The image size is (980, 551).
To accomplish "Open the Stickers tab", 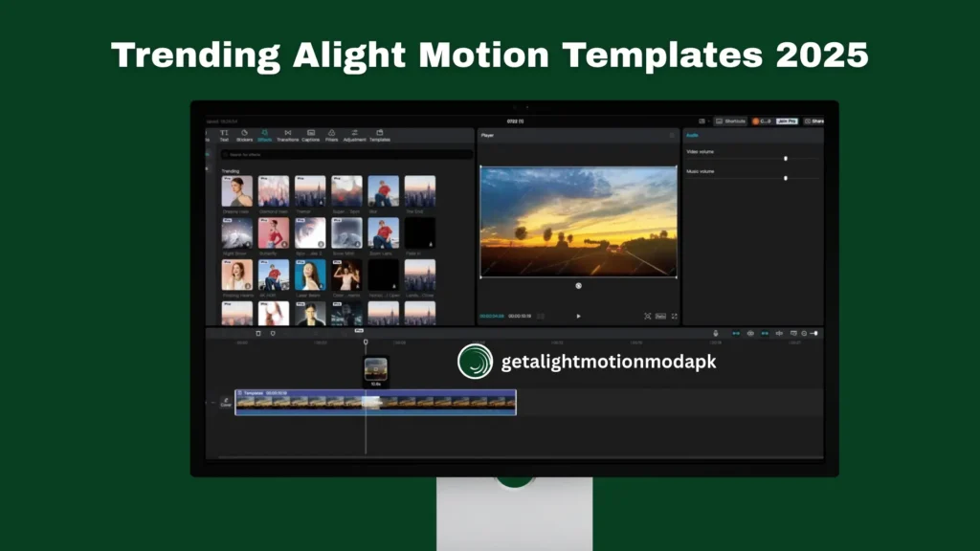I will tap(244, 136).
